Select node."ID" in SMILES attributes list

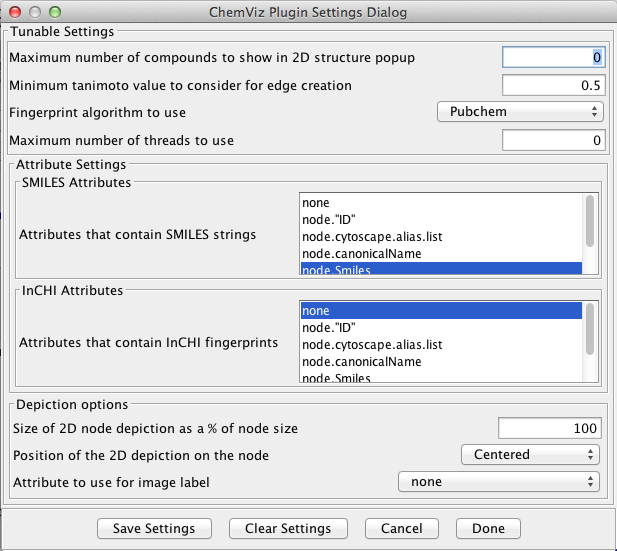[440, 220]
